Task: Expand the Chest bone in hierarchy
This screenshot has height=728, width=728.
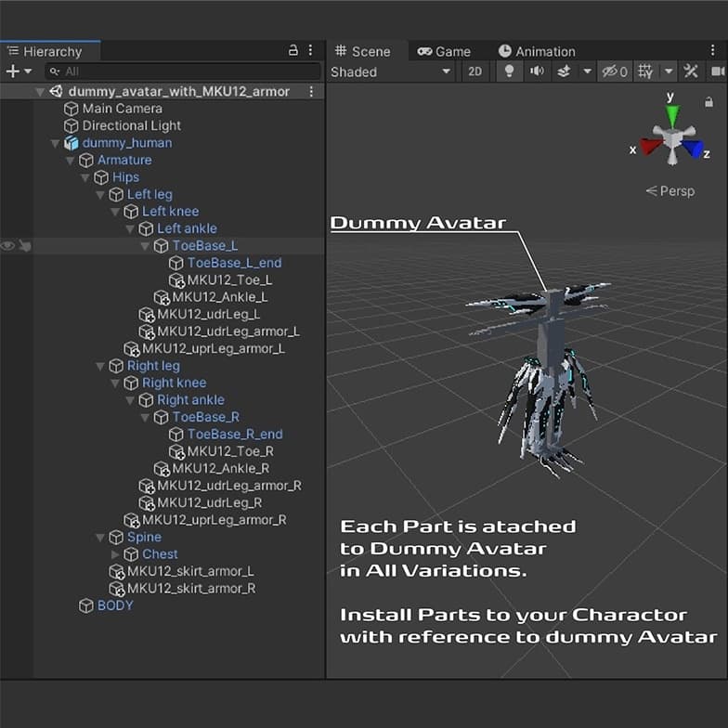Action: pos(116,554)
